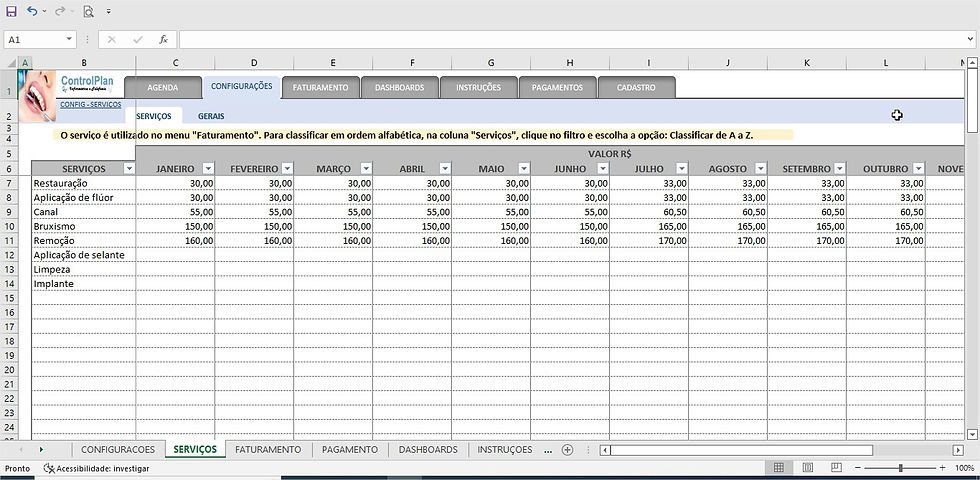Click the Select All corner triangle
The width and height of the screenshot is (980, 480).
pos(10,63)
